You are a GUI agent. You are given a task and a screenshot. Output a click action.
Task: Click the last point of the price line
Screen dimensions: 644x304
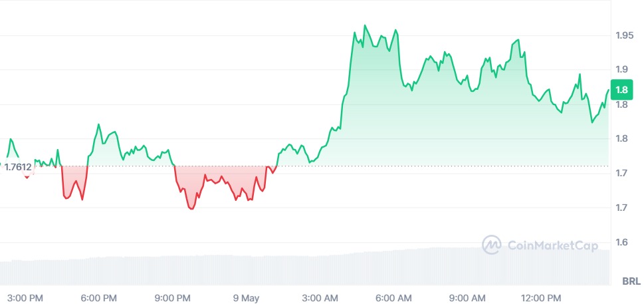(608, 90)
